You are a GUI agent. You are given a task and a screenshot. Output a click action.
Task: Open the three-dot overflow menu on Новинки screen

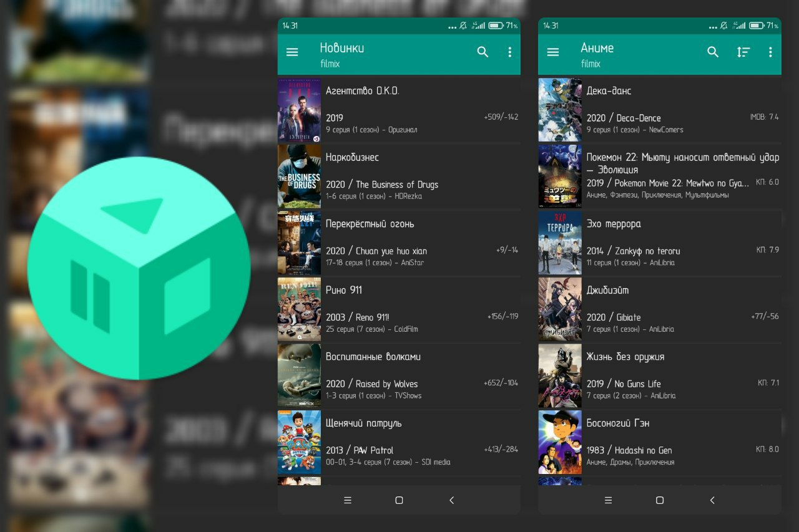(510, 52)
